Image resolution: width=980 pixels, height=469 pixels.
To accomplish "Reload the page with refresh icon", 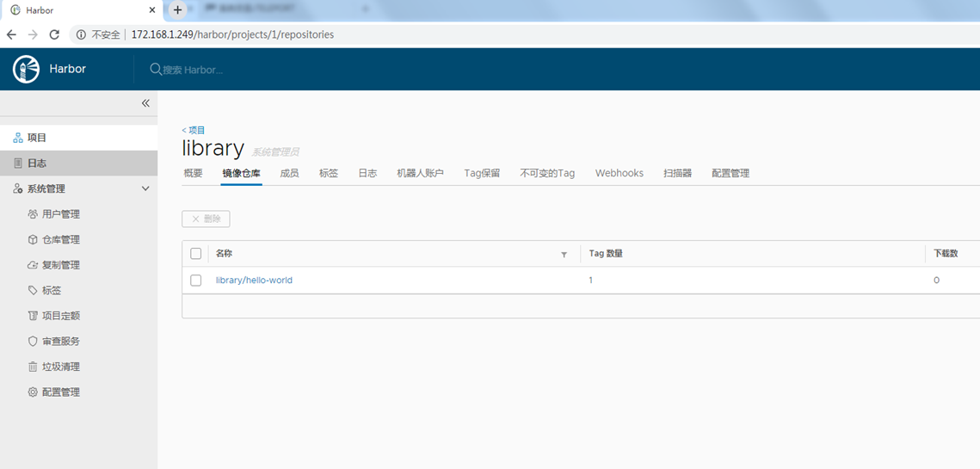I will [x=54, y=35].
